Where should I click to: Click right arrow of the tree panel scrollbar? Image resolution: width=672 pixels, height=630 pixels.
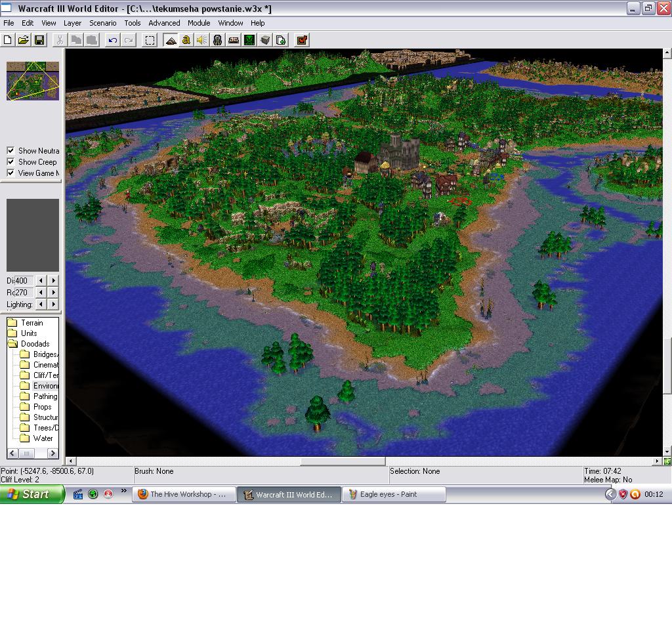point(52,453)
